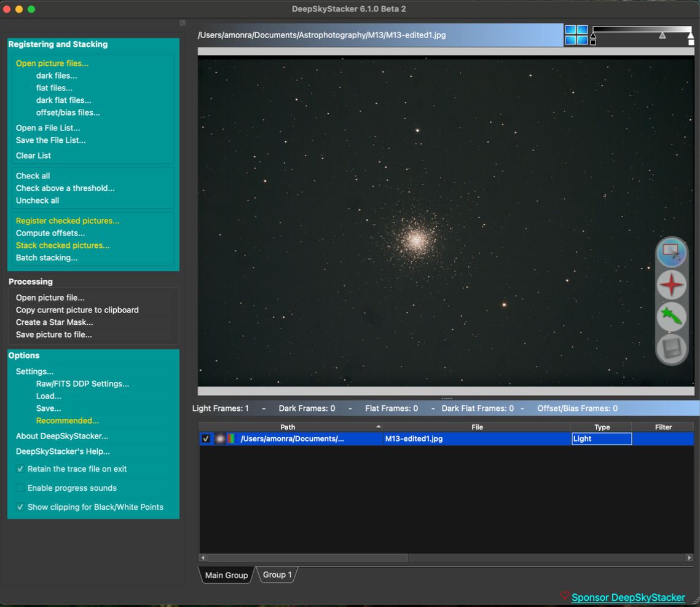This screenshot has width=700, height=607.
Task: Click the file list horizontal scrollbar thumb
Action: [x=307, y=557]
